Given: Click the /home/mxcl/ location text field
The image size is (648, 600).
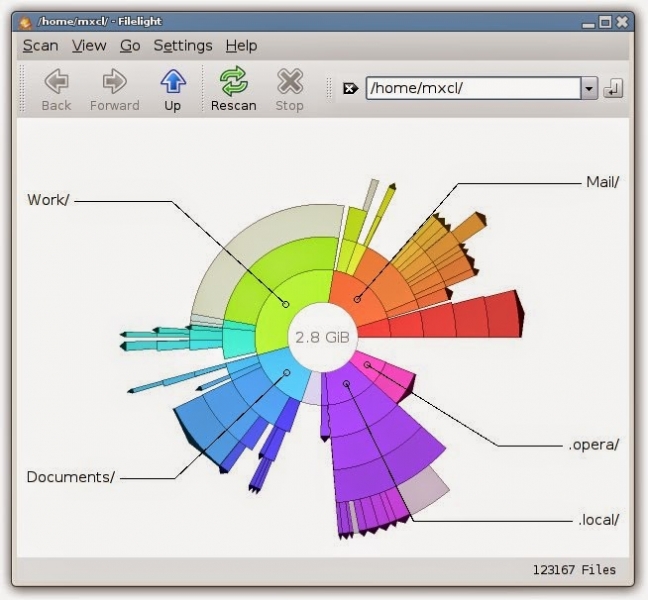Looking at the screenshot, I should pos(472,88).
